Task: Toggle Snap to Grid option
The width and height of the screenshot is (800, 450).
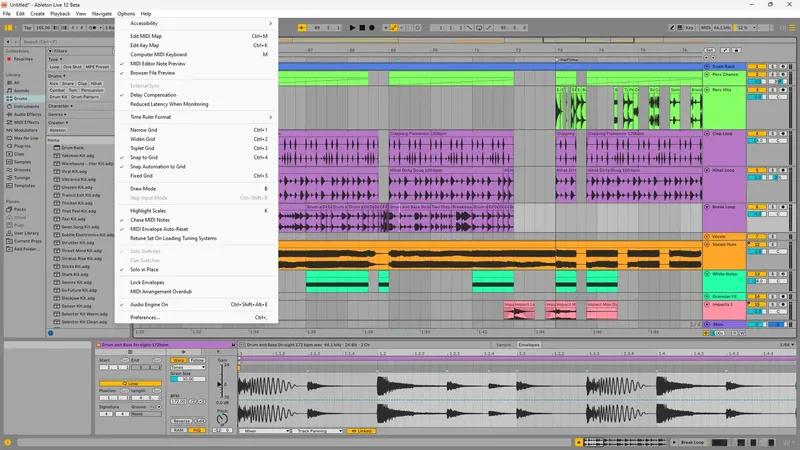Action: coord(144,157)
